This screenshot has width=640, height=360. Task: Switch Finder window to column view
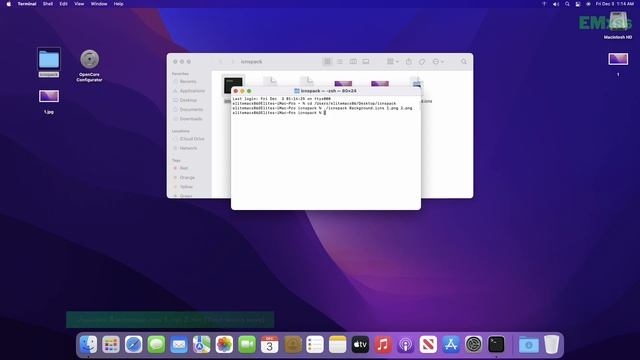[x=353, y=61]
